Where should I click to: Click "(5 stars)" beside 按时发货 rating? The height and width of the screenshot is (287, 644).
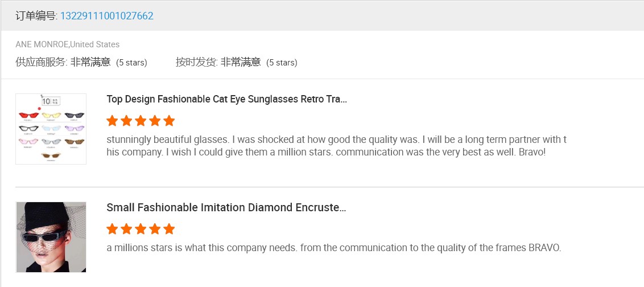pyautogui.click(x=282, y=63)
